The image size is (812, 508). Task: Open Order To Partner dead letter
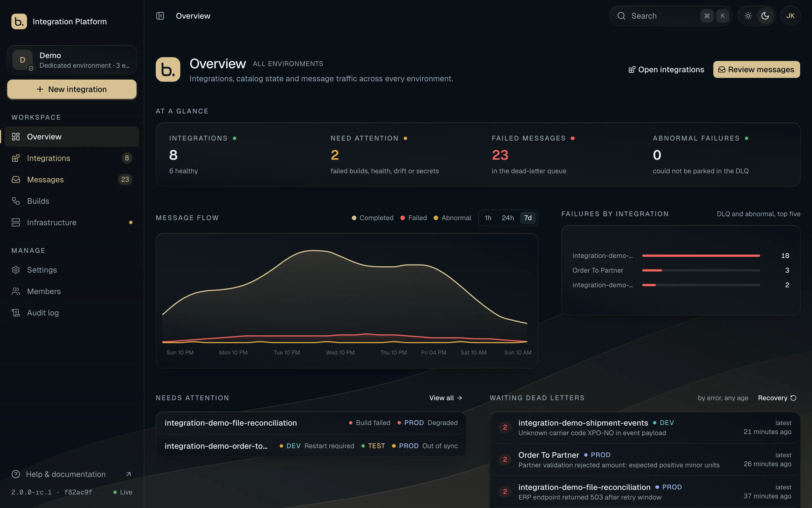coord(645,460)
